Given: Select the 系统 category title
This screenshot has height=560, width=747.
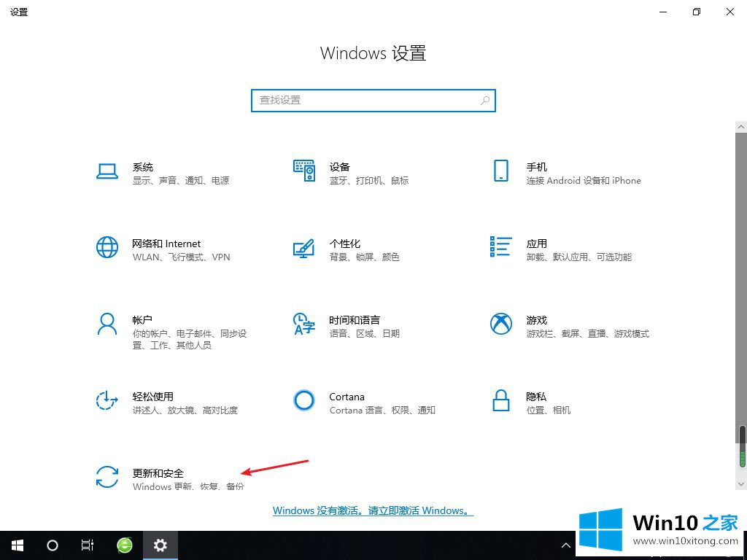Looking at the screenshot, I should pyautogui.click(x=143, y=167).
